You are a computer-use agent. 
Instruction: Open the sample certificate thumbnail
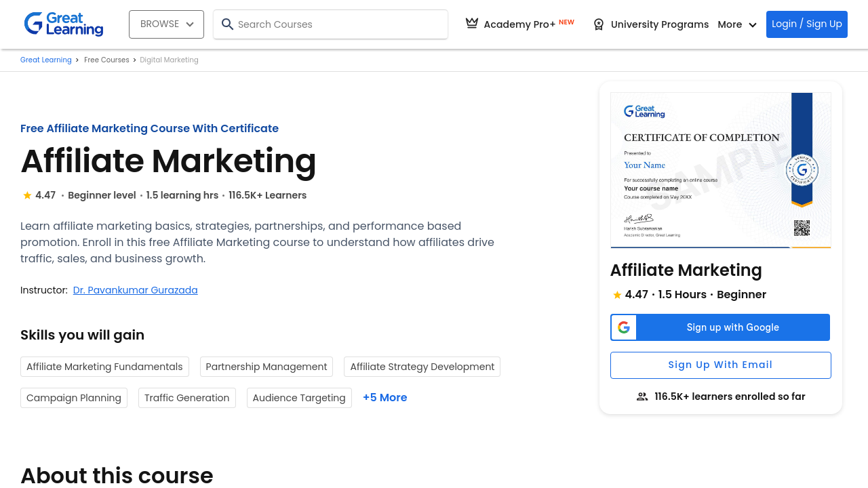coord(721,170)
